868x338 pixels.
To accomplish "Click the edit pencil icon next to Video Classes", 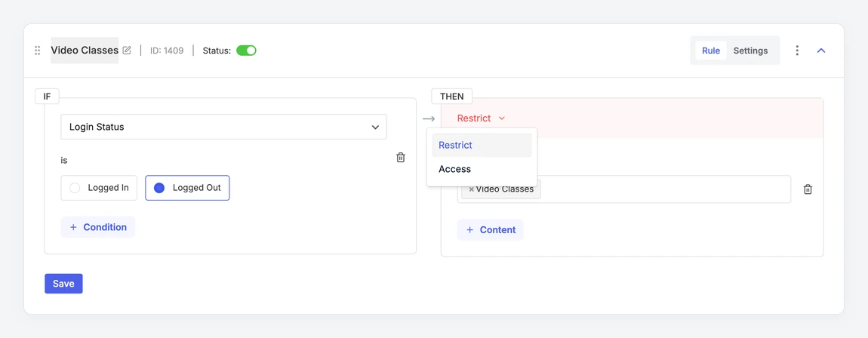I will pos(127,51).
